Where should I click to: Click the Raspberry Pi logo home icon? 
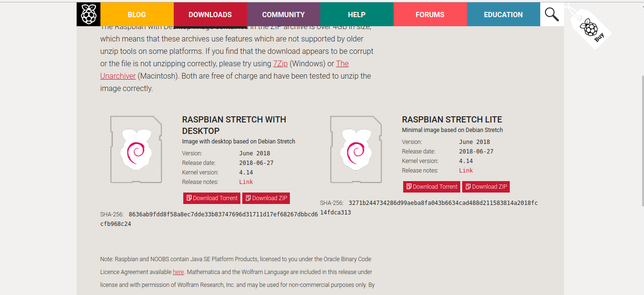(x=89, y=14)
